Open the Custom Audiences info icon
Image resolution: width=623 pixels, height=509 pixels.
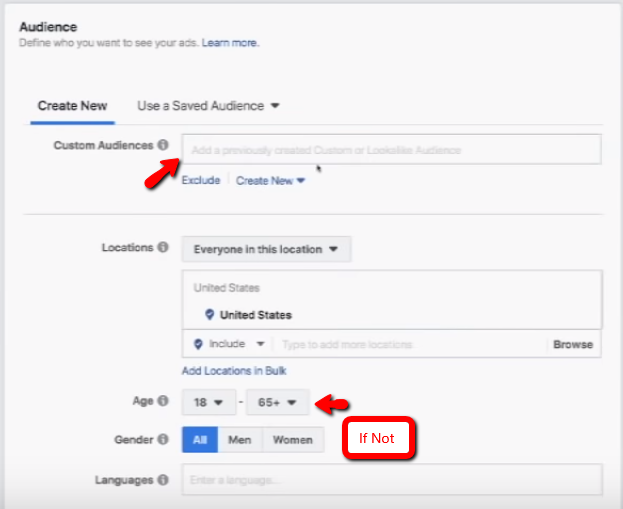click(x=163, y=145)
